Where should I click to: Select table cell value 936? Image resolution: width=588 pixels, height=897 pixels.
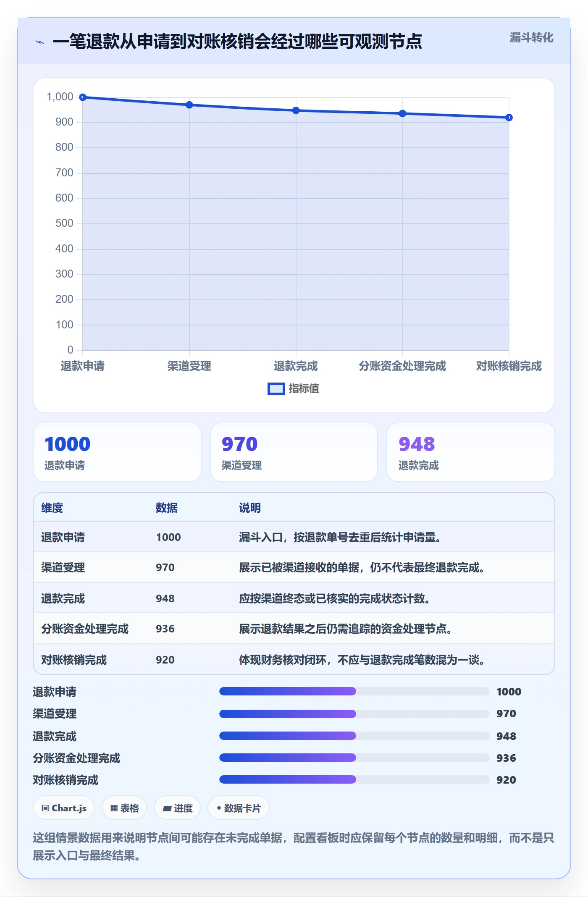(165, 629)
